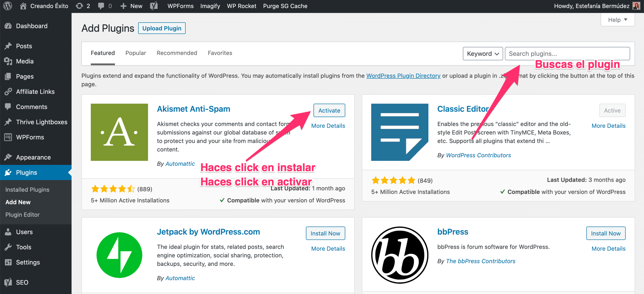Viewport: 644px width, 294px height.
Task: Click the Posts pushpin icon
Action: click(8, 46)
